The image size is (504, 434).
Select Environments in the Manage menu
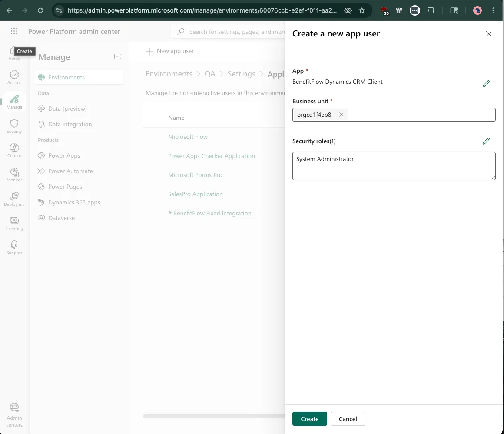(66, 77)
